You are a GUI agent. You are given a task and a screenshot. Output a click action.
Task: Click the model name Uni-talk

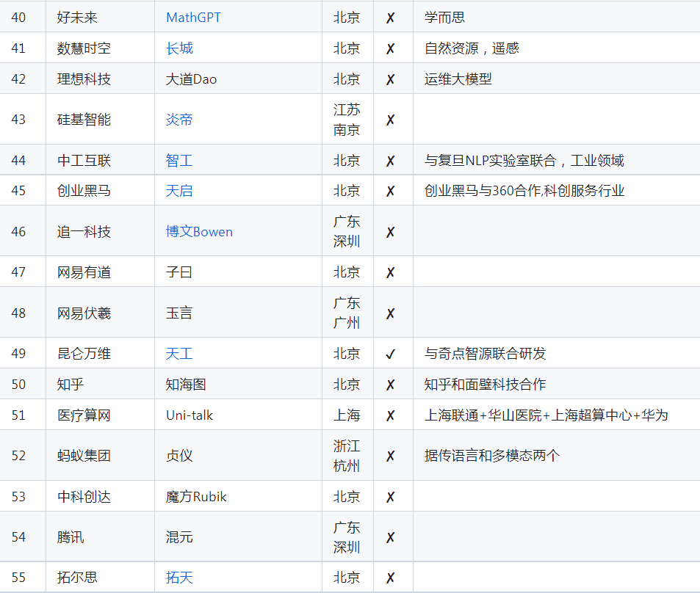tap(190, 415)
